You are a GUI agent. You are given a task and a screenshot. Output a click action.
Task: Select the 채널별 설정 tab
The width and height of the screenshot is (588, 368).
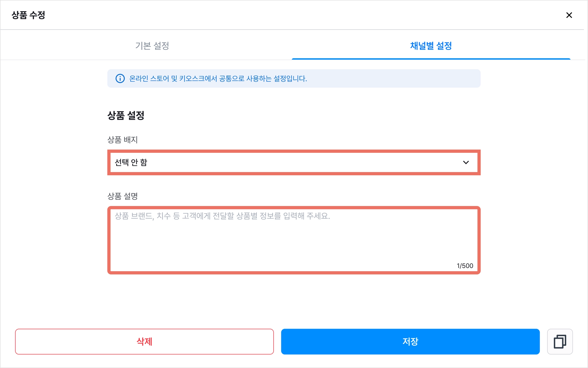coord(431,46)
